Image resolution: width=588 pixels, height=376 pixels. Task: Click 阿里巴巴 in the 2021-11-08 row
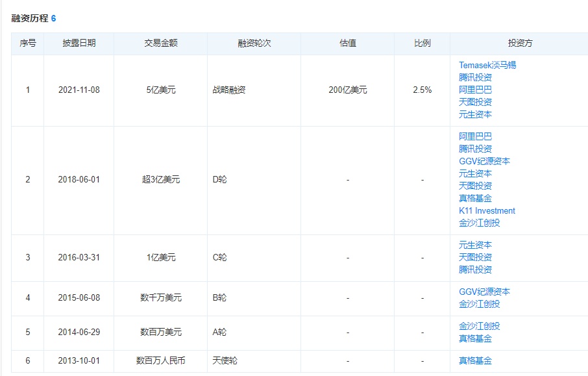(x=475, y=90)
